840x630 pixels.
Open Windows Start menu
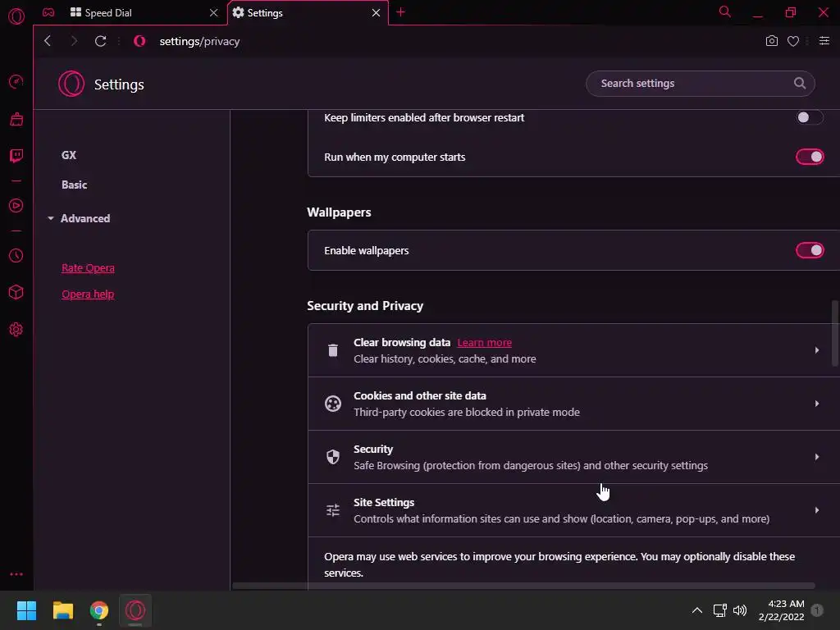click(x=26, y=610)
